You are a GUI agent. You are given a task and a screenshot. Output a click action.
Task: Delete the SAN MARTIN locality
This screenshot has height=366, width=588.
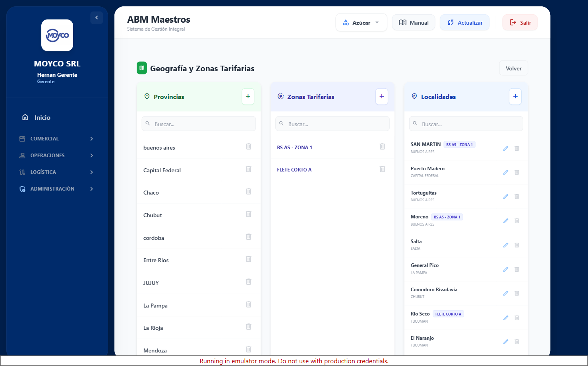(x=517, y=148)
